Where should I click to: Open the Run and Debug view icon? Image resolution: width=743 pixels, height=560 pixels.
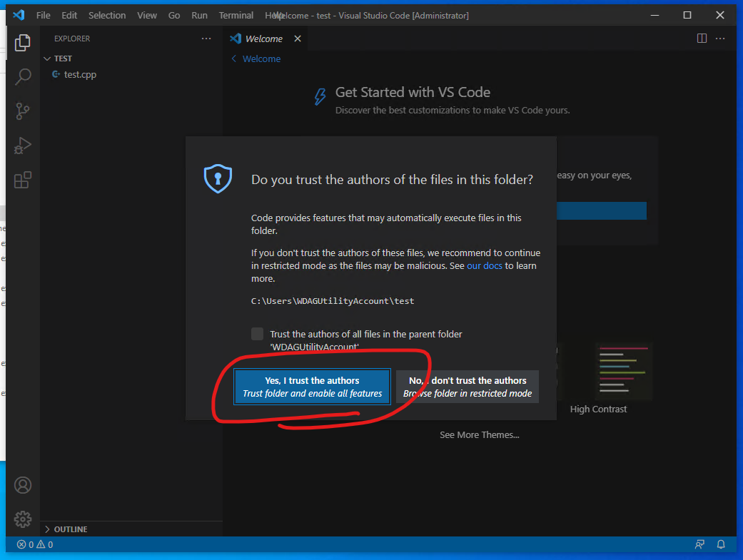click(22, 146)
